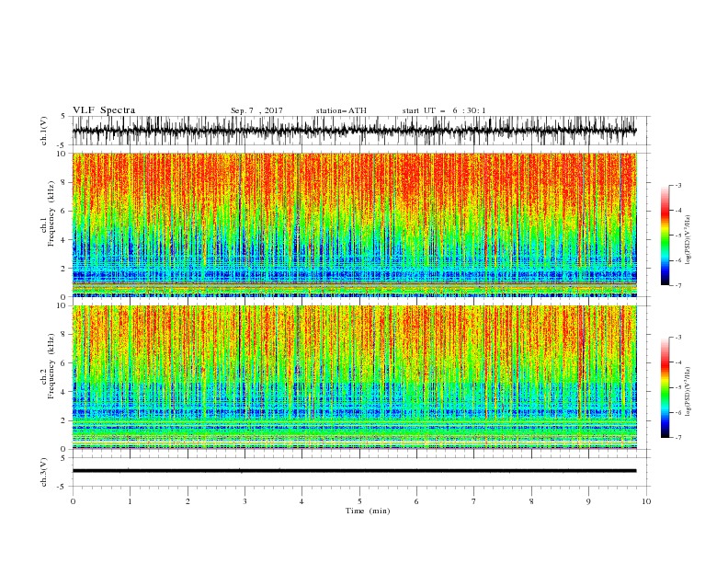The image size is (728, 563).
Task: Click the "-7" tick on the ch.1 colorbar
Action: click(x=678, y=285)
